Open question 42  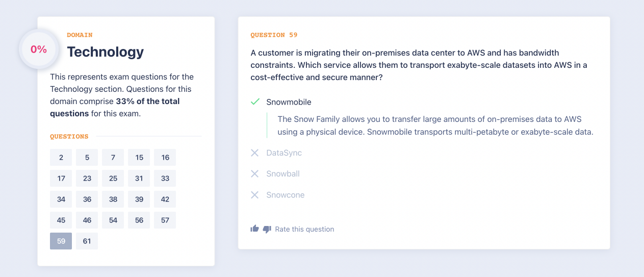[165, 199]
